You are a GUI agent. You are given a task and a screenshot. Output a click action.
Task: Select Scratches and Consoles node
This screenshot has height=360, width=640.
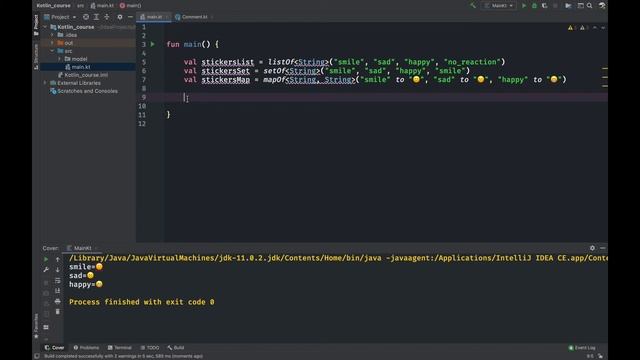[x=84, y=91]
